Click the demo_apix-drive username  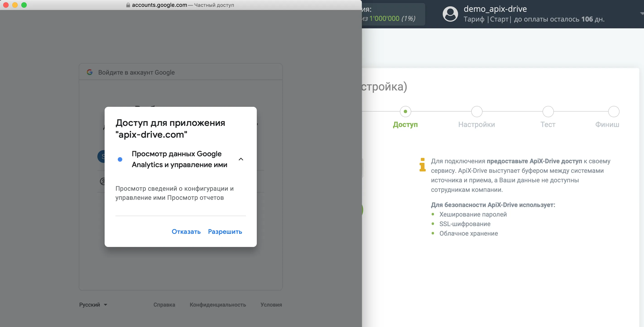(495, 9)
